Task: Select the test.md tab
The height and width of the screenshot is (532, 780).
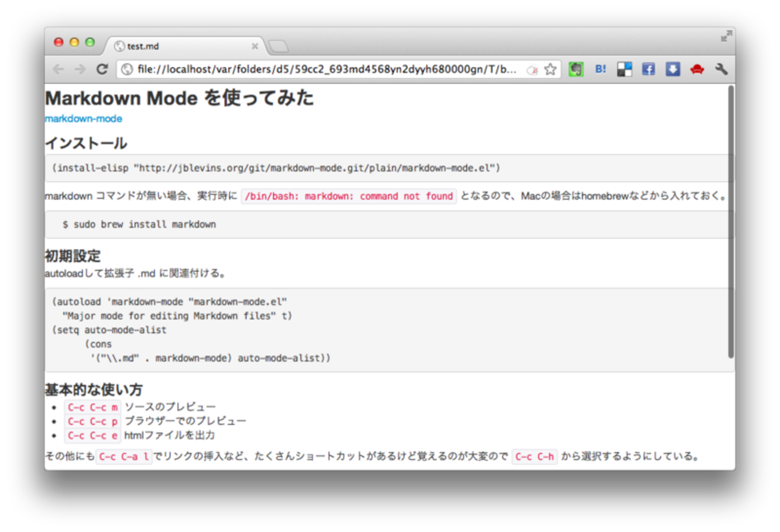Action: pyautogui.click(x=186, y=46)
